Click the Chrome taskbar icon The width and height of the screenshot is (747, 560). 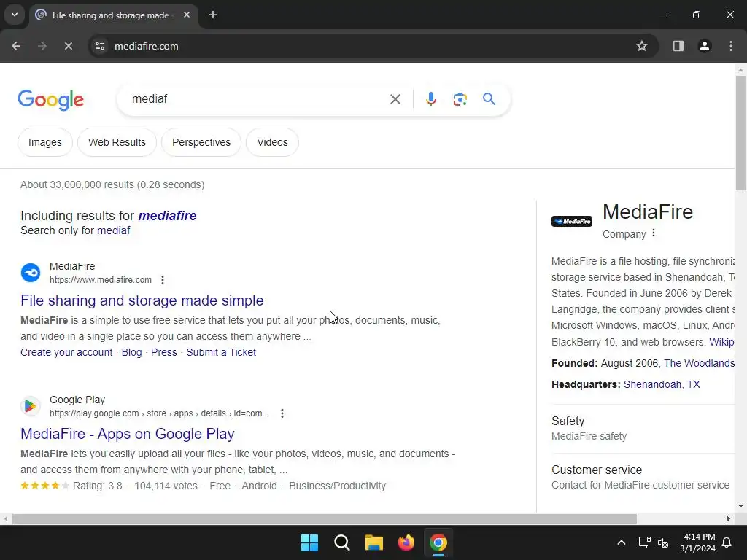438,542
